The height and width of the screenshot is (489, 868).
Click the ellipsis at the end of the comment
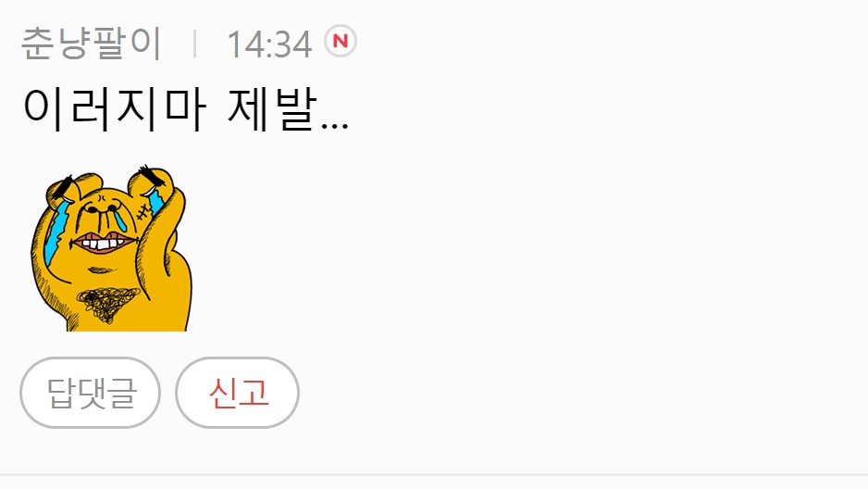point(335,127)
